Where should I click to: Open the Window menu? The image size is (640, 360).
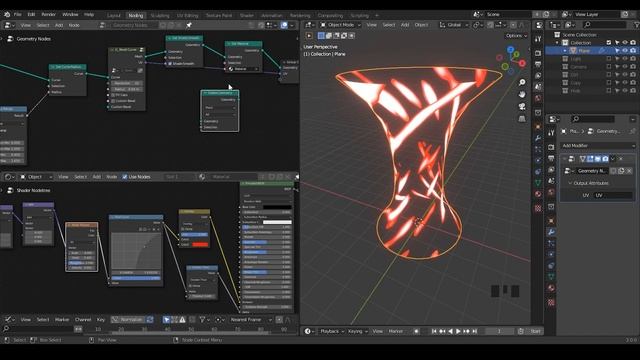(70, 14)
